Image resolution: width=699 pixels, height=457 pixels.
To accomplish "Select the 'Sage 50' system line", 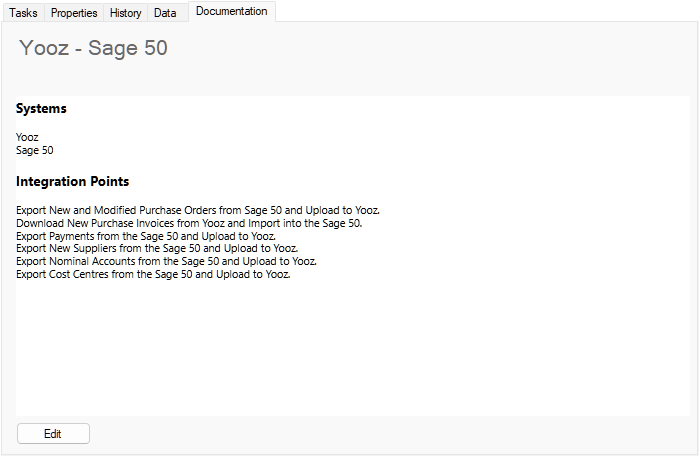I will point(35,150).
